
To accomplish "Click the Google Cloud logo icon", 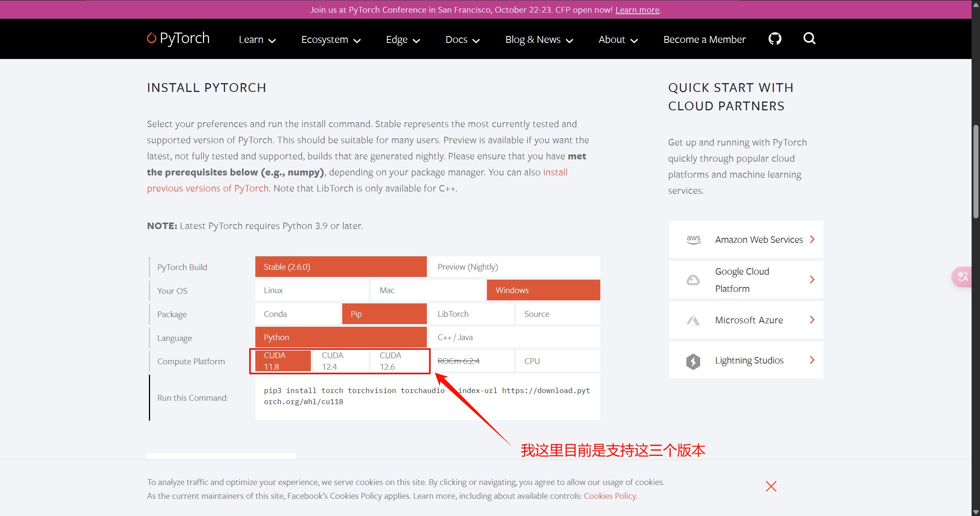I will coord(693,280).
